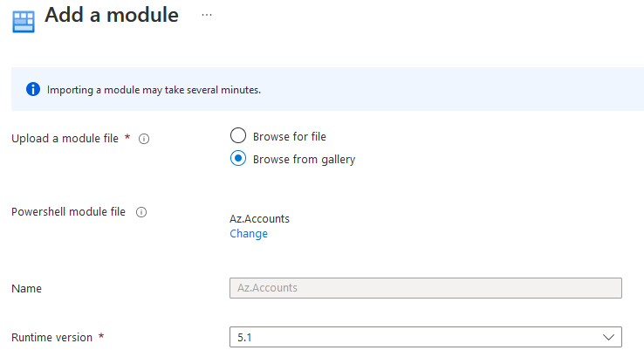Click the Runtime version dropdown chevron

coord(608,337)
